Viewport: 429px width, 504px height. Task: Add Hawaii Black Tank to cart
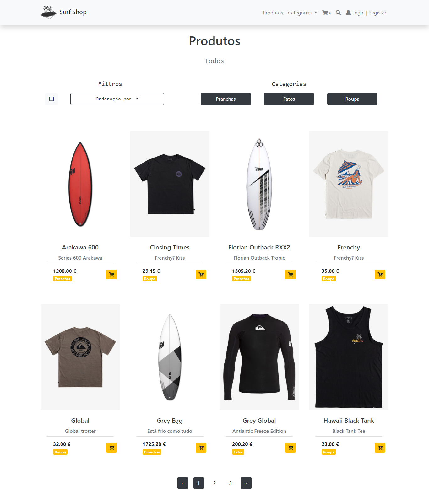coord(380,448)
